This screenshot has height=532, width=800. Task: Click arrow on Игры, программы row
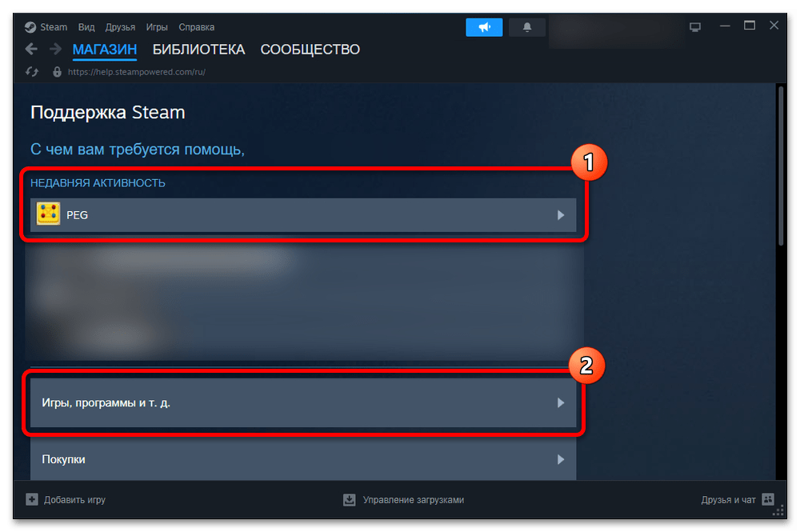[561, 402]
